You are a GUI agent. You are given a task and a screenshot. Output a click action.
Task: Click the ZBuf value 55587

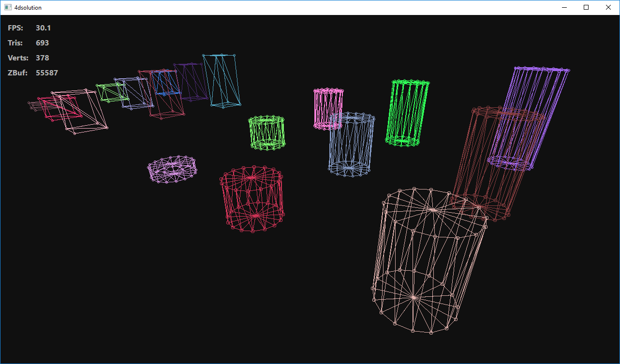tap(47, 73)
